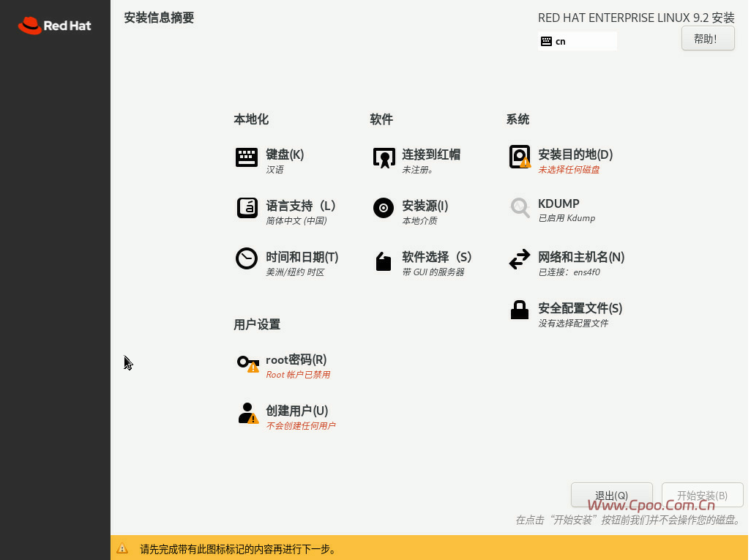Open the key icon for root密码
751x560 pixels.
(248, 364)
